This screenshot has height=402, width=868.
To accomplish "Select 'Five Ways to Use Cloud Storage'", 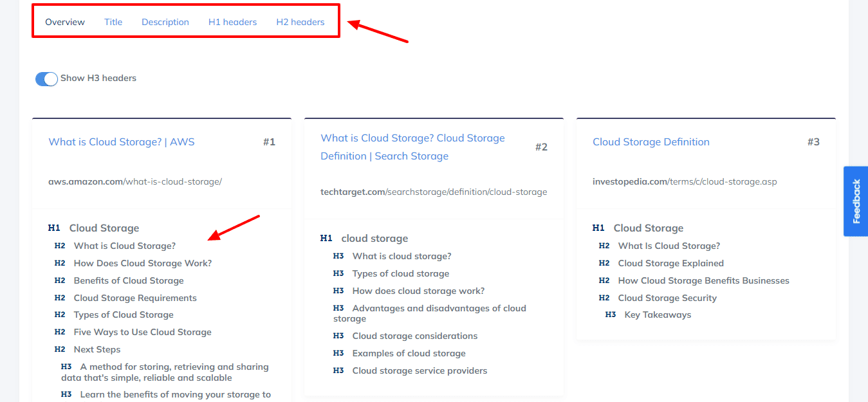I will (x=143, y=332).
